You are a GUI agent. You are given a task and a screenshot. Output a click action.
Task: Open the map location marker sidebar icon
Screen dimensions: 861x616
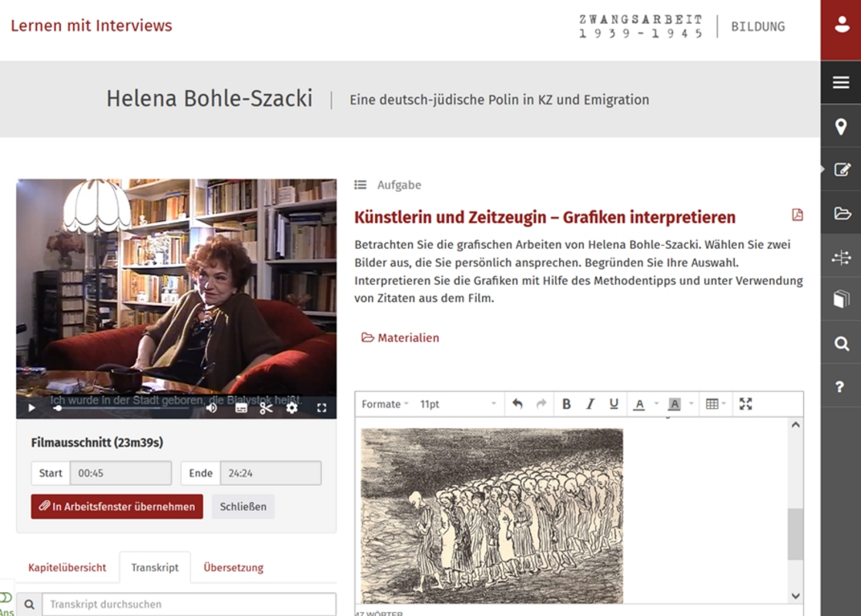coord(840,127)
